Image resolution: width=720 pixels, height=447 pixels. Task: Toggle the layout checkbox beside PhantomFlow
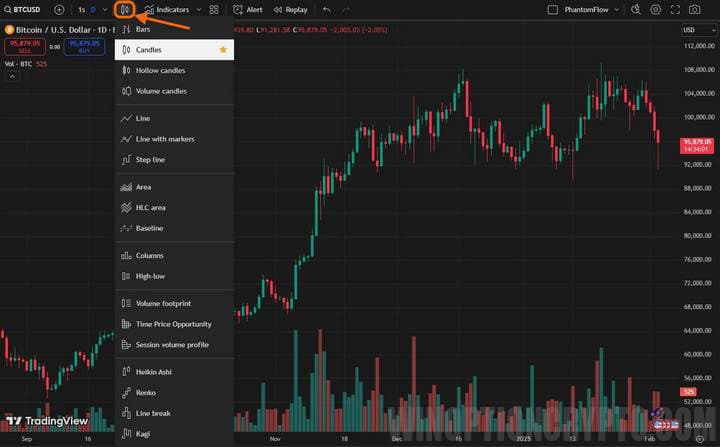(553, 10)
